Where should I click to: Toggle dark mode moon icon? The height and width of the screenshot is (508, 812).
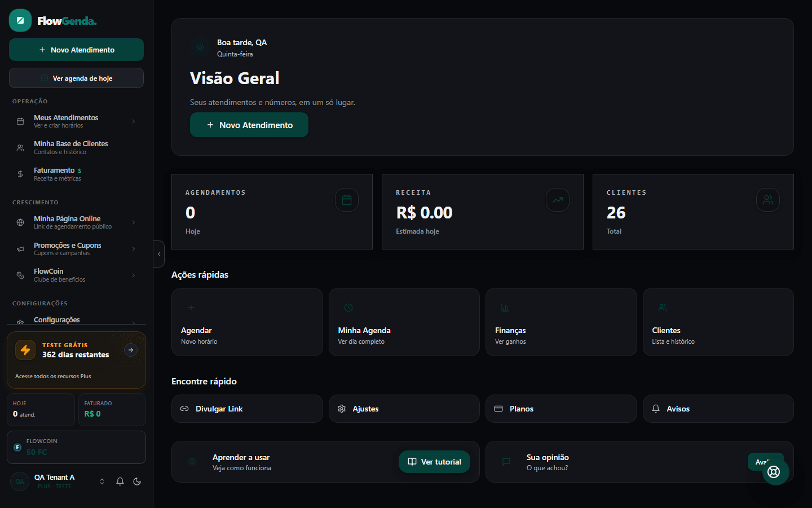click(137, 481)
